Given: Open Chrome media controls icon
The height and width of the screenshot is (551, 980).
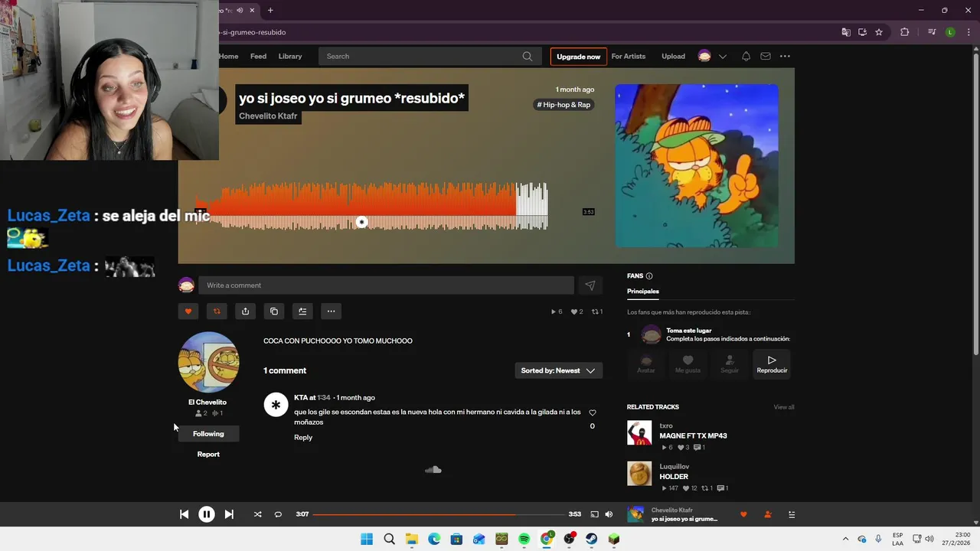Looking at the screenshot, I should pyautogui.click(x=932, y=32).
